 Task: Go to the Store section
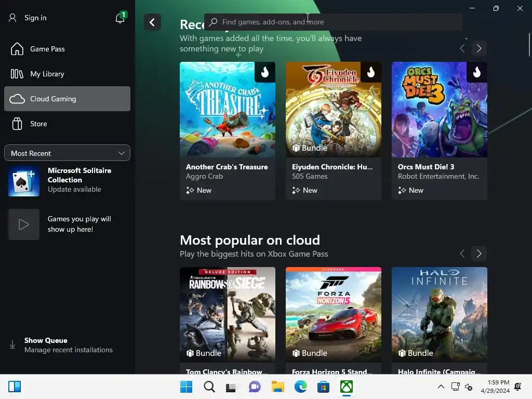click(67, 124)
